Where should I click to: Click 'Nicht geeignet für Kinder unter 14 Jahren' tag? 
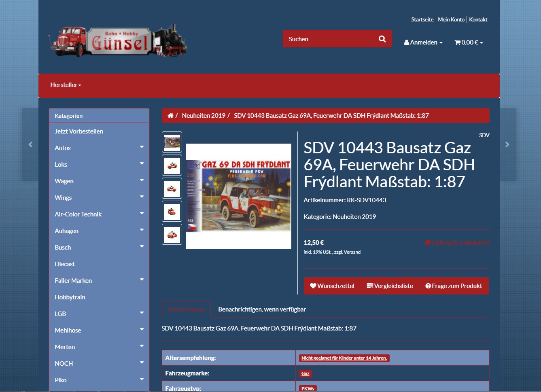[x=344, y=358]
